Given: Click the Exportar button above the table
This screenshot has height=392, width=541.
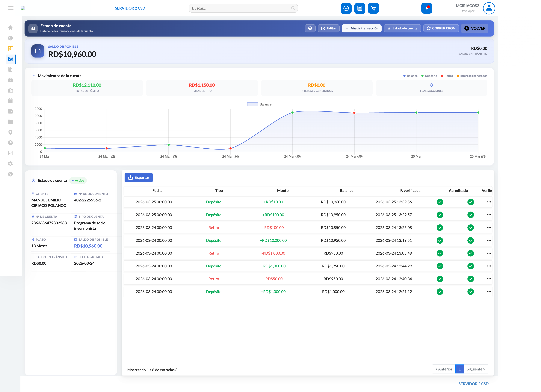Looking at the screenshot, I should click(x=138, y=177).
